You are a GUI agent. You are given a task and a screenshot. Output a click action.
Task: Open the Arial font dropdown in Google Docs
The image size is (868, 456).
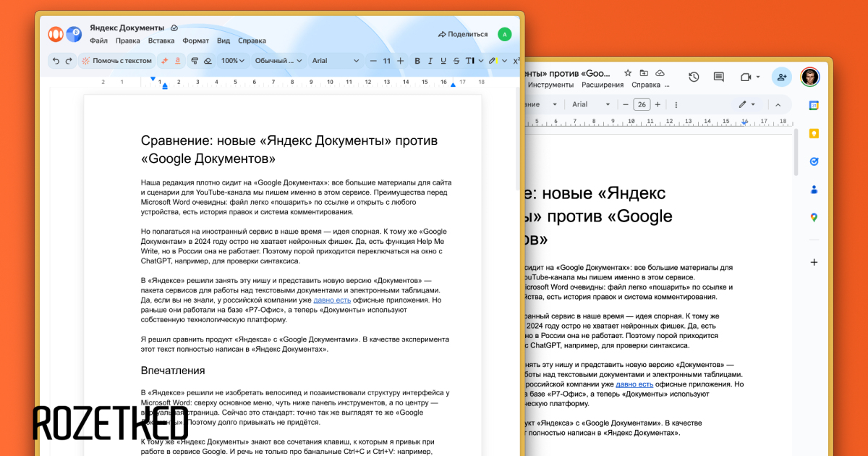pos(590,104)
